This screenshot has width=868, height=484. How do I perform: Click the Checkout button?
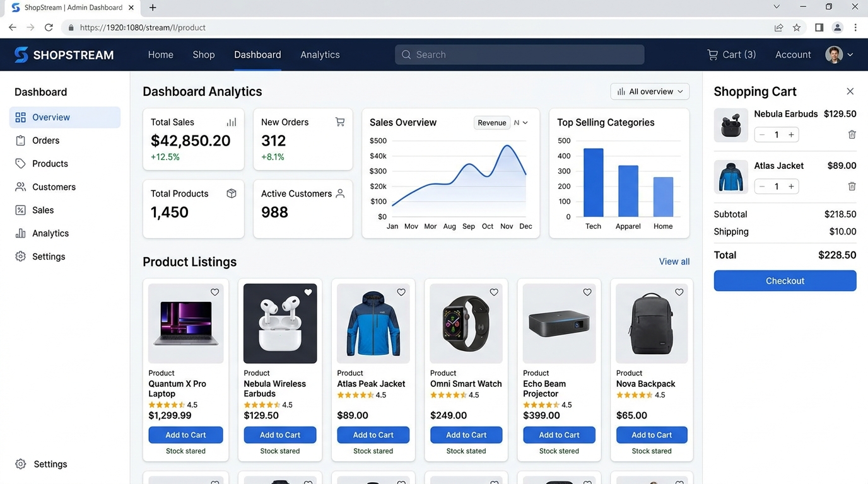[785, 281]
